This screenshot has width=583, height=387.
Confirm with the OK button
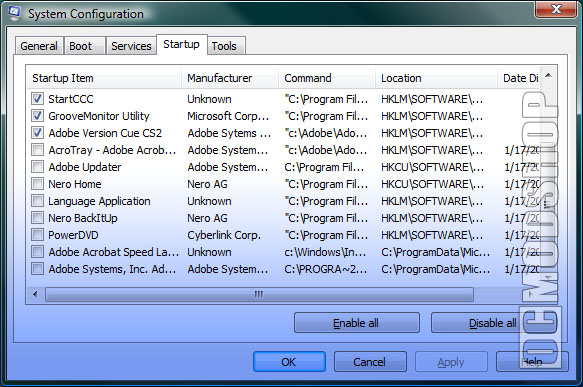coord(289,362)
